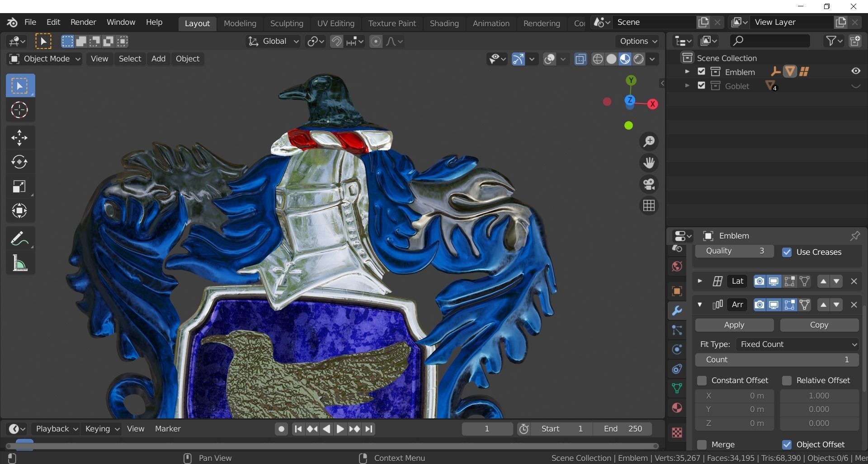
Task: Open the Object Data mesh properties tab
Action: (677, 388)
